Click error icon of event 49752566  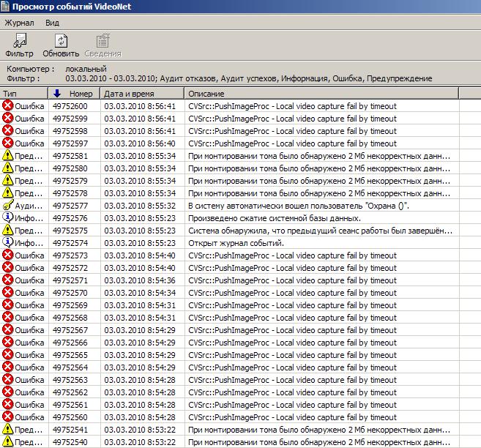[x=7, y=342]
